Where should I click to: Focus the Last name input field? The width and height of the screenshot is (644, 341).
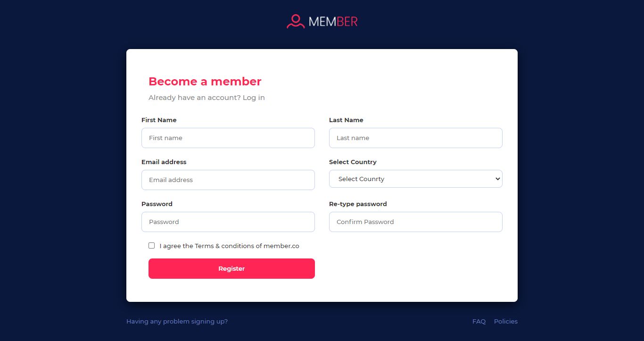415,138
